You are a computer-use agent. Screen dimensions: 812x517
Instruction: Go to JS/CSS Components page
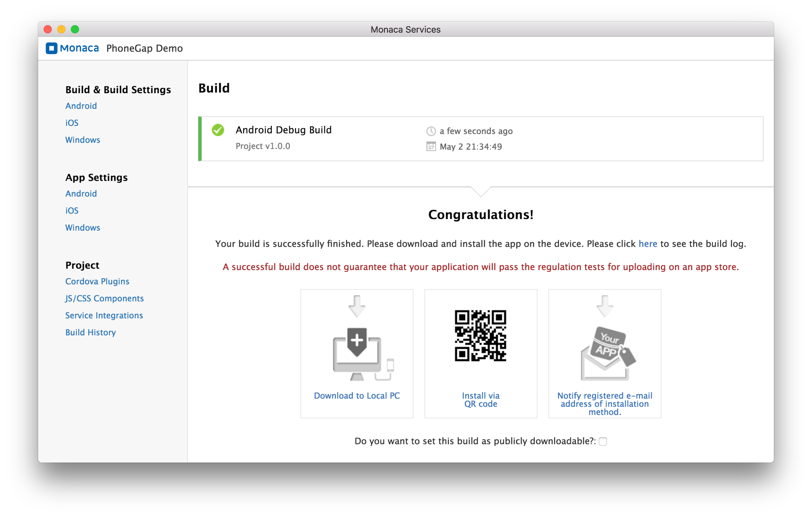[104, 298]
